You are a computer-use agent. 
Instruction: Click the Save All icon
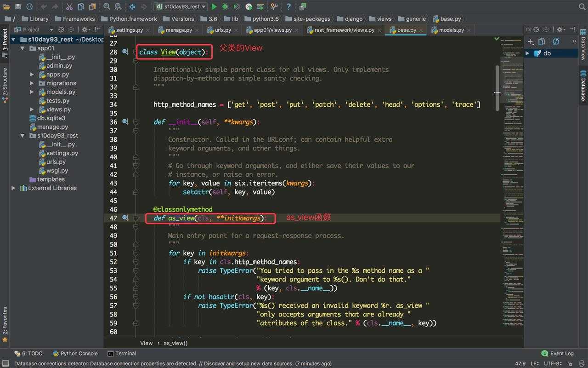(x=18, y=6)
